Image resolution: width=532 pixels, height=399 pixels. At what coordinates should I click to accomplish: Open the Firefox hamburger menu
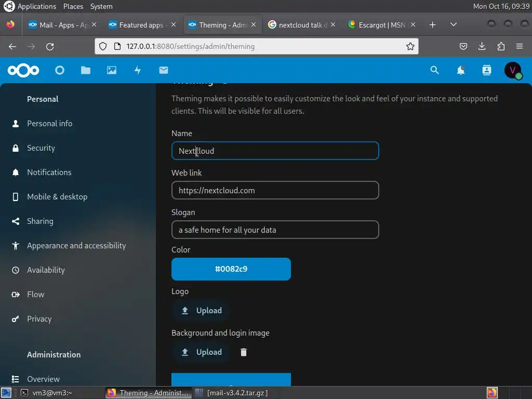click(520, 46)
